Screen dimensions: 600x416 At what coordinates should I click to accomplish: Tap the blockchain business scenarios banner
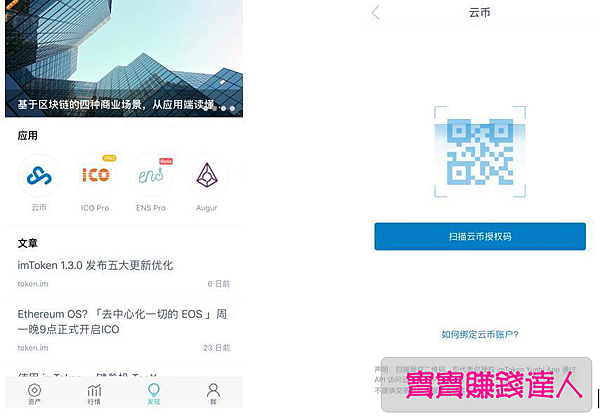124,58
